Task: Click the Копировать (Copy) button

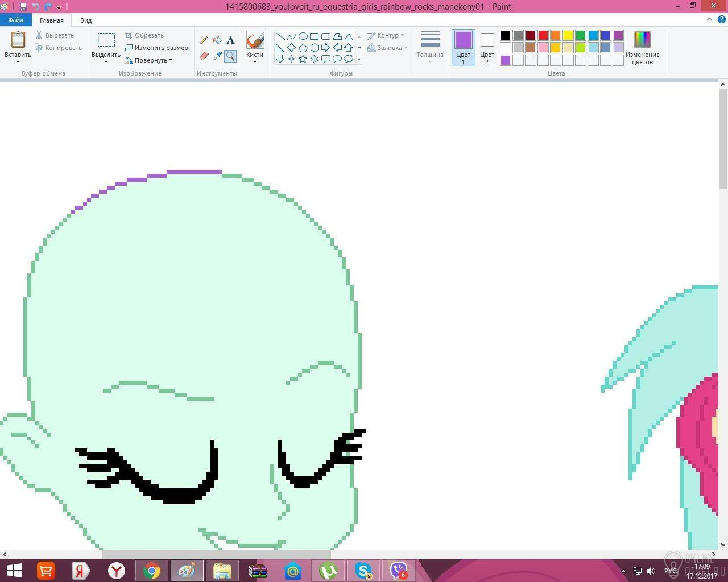Action: (x=59, y=48)
